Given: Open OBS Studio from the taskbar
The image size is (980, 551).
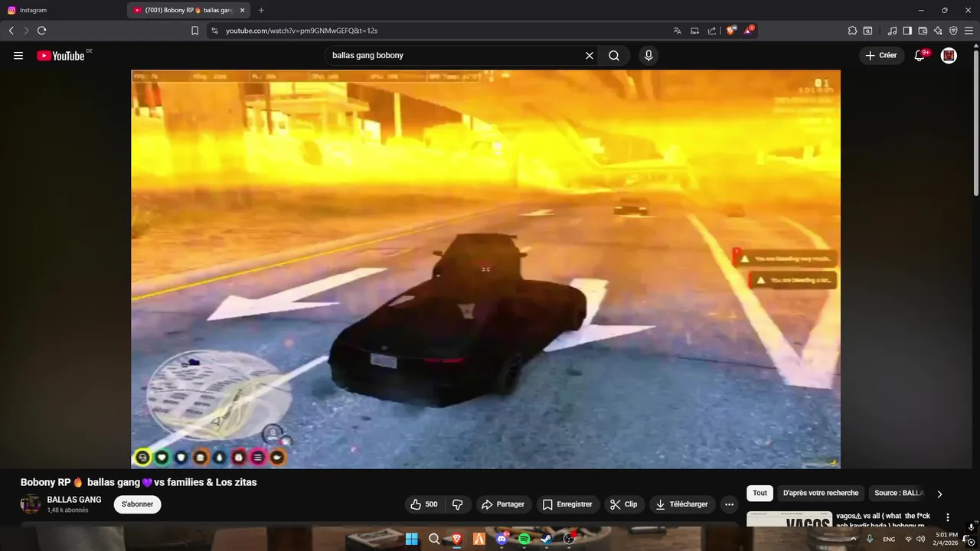Looking at the screenshot, I should [569, 539].
